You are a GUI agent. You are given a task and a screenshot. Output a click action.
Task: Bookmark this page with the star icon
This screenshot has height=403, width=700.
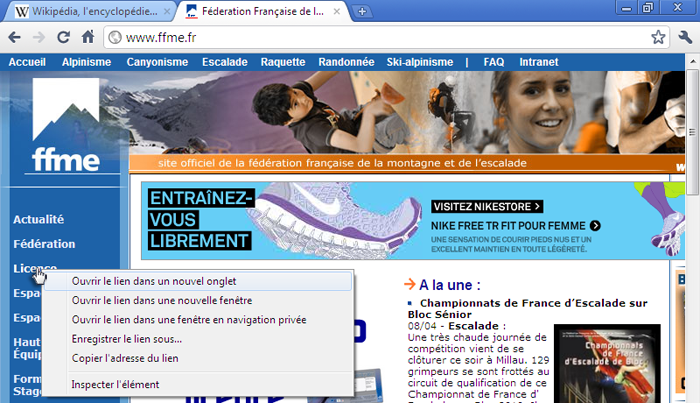coord(658,37)
